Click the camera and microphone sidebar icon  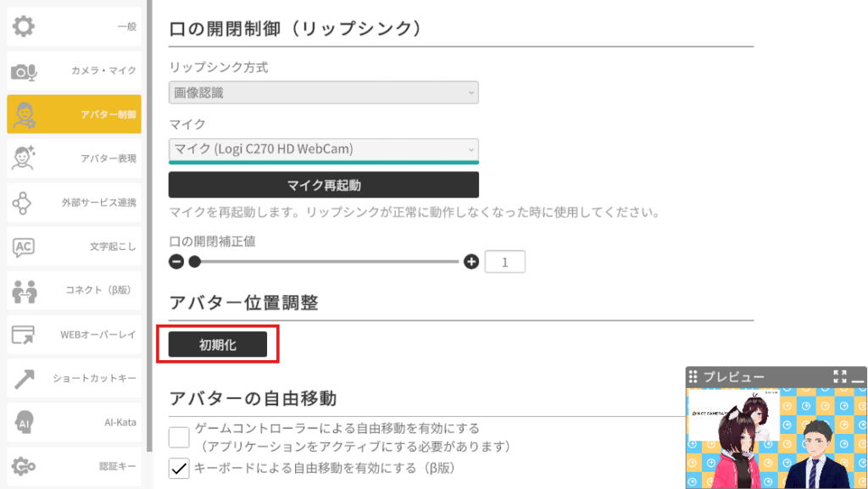(24, 71)
